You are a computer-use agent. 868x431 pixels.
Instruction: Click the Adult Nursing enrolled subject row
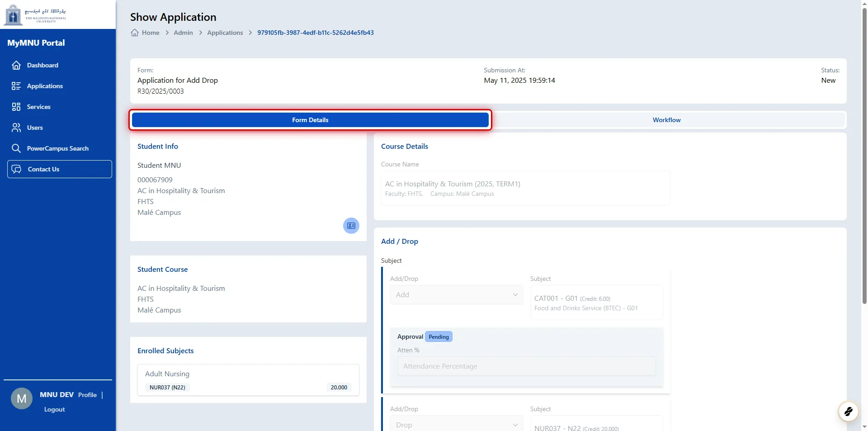(248, 380)
